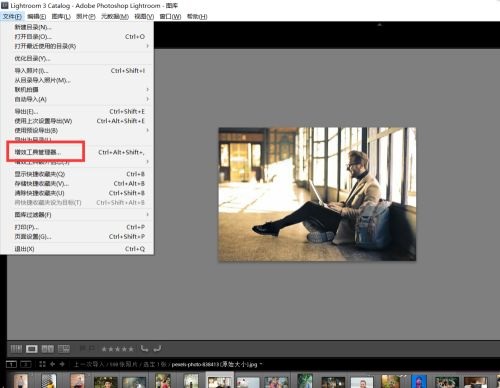Open the 帮助(H) menu
The width and height of the screenshot is (500, 388).
[197, 16]
